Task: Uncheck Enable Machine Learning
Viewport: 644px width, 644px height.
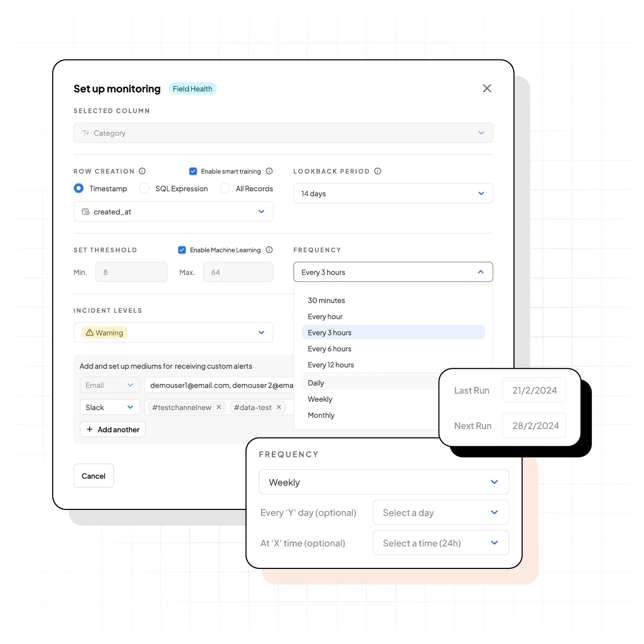Action: (x=182, y=250)
